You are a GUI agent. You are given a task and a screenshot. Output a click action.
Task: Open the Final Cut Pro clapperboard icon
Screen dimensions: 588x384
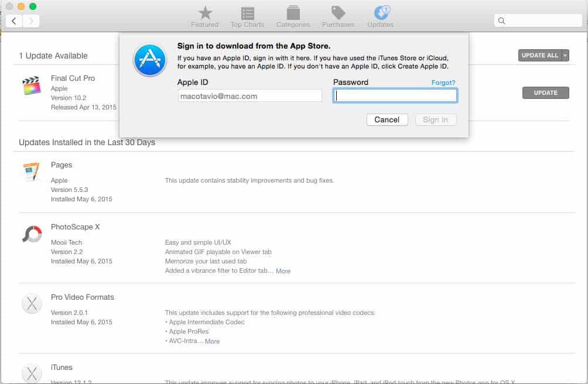click(32, 86)
